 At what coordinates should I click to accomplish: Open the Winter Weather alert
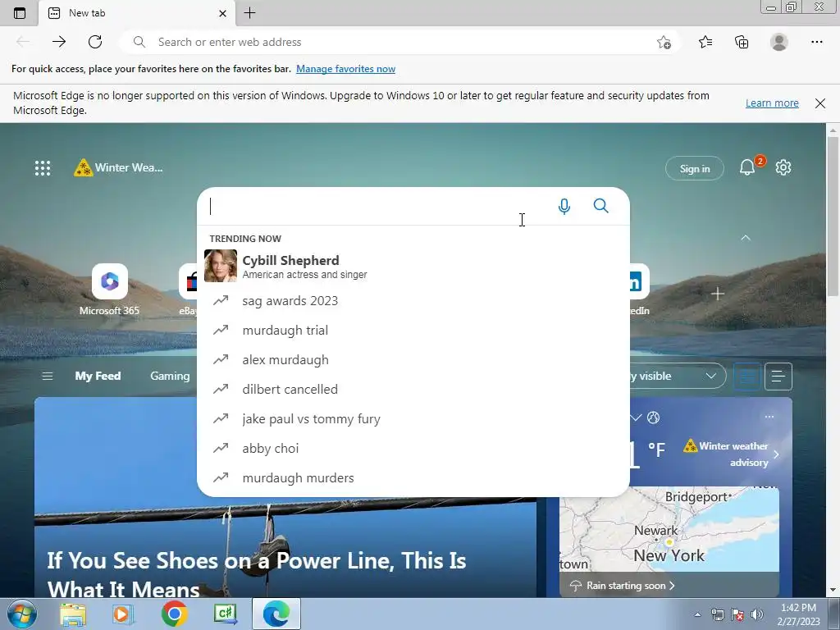point(118,167)
